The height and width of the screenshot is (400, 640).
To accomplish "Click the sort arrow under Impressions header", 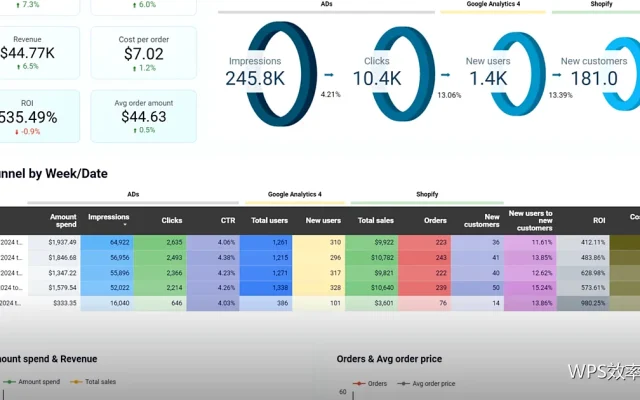I will pyautogui.click(x=125, y=225).
